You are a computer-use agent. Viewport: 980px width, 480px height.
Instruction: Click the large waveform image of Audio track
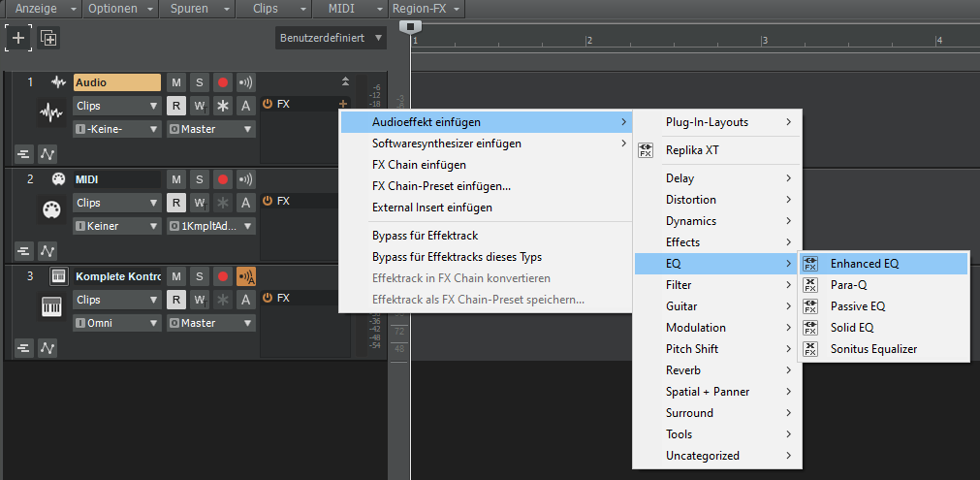pos(50,113)
